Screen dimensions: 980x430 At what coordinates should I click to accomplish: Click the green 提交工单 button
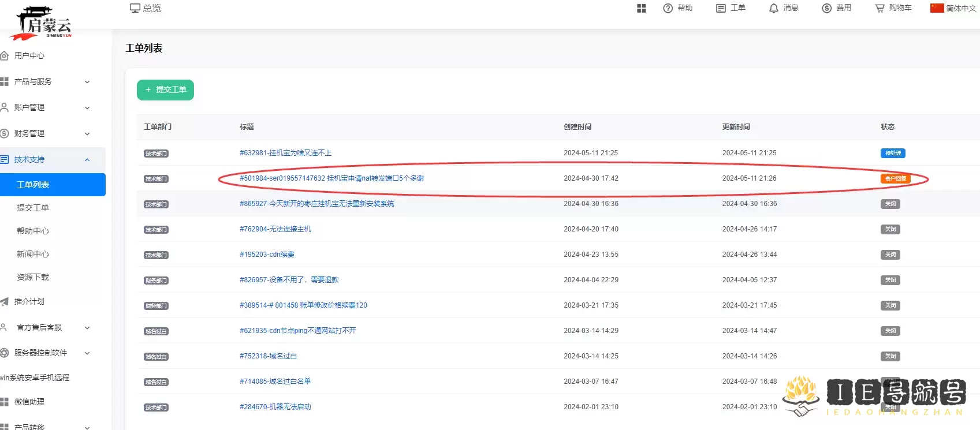165,90
